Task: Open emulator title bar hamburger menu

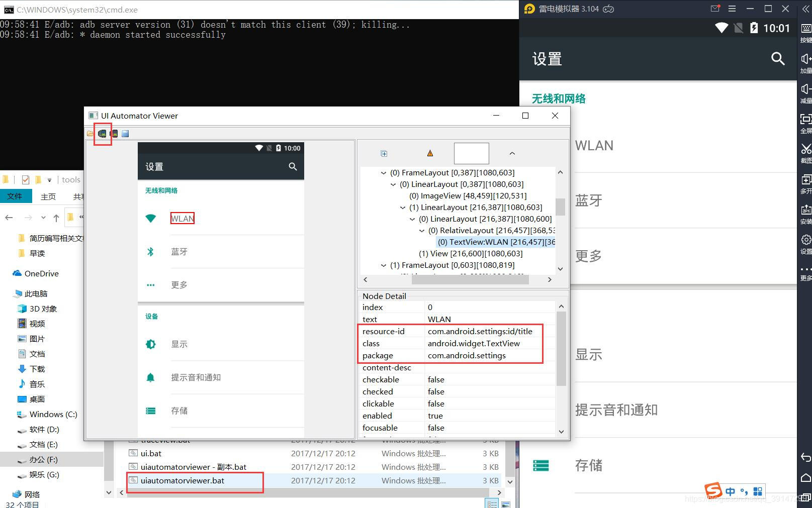Action: click(x=732, y=9)
